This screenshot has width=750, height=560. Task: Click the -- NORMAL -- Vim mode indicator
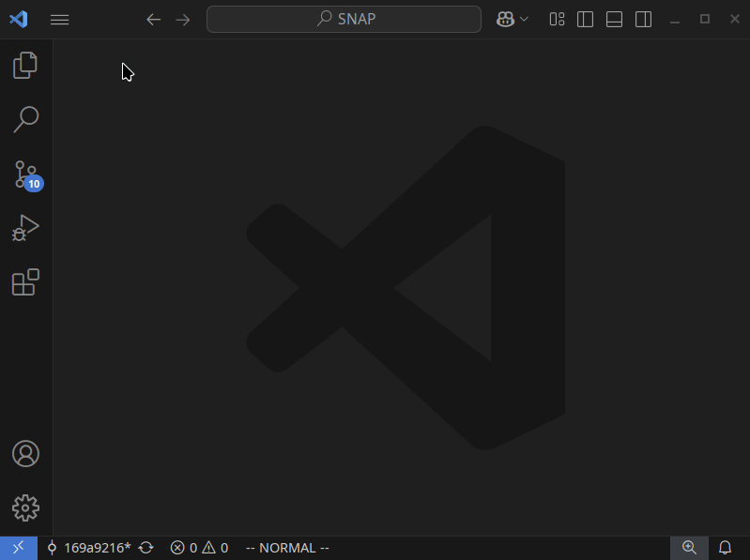pos(287,548)
